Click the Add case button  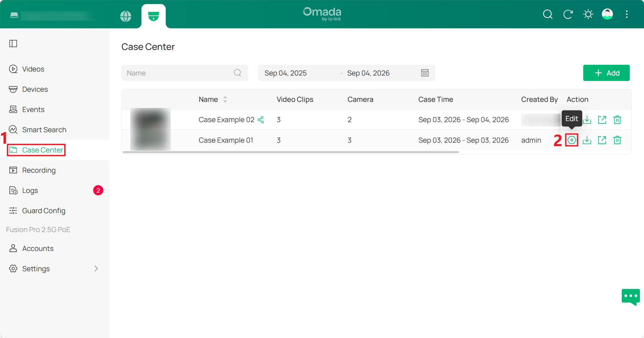(x=606, y=73)
